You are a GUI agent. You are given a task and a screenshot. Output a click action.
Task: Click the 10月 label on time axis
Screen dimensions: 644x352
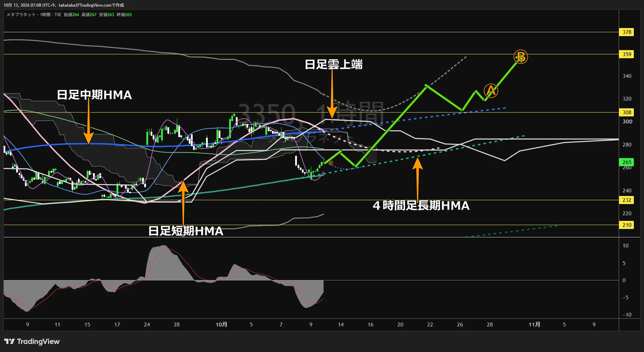pos(221,325)
